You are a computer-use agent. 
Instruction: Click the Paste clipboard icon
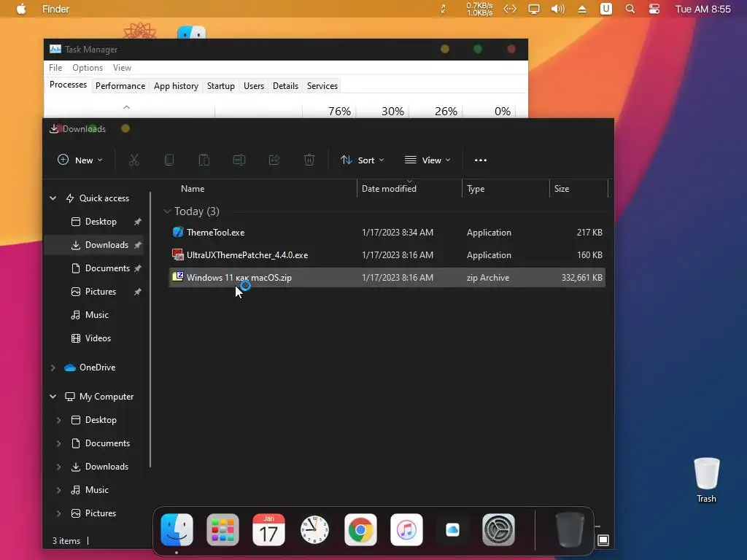click(204, 160)
